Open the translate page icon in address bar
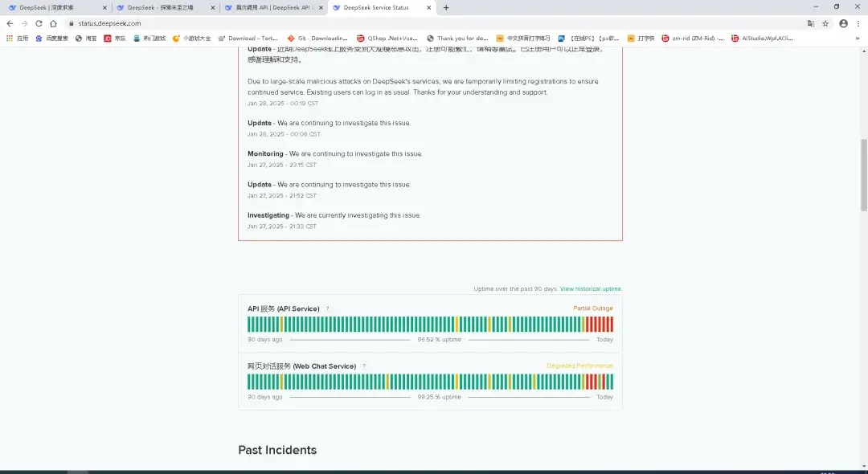This screenshot has height=474, width=868. point(810,23)
